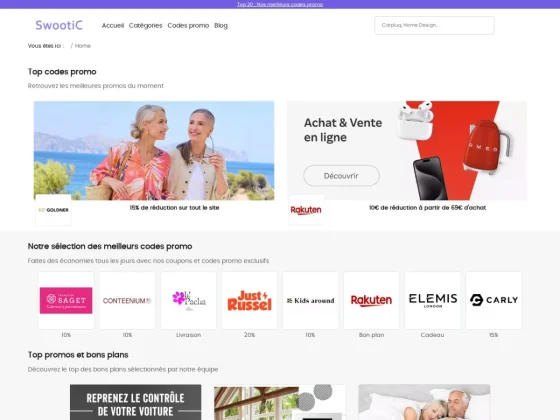
Task: Open the Blog menu item
Action: click(221, 25)
